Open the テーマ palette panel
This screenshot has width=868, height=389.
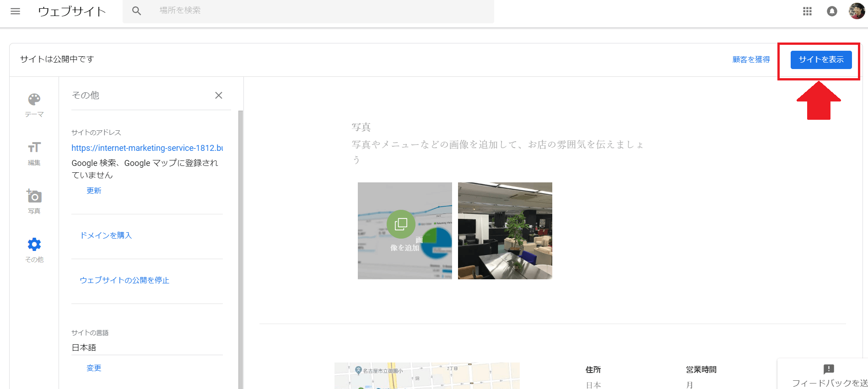pos(34,105)
